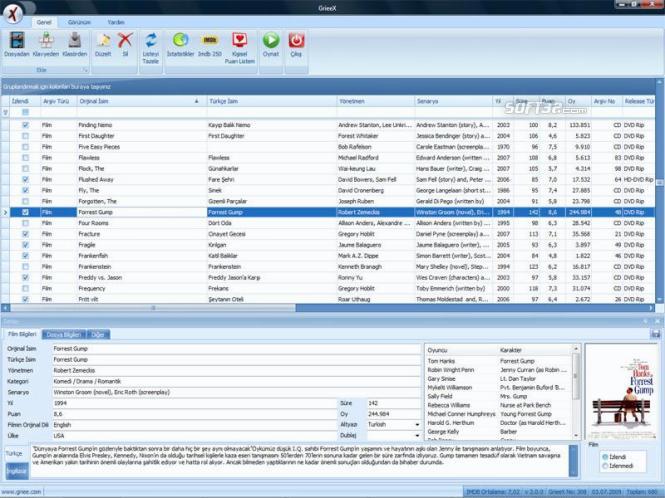Sort by Türkçe İsim column header
Viewport: 665px width, 498px height.
(271, 101)
